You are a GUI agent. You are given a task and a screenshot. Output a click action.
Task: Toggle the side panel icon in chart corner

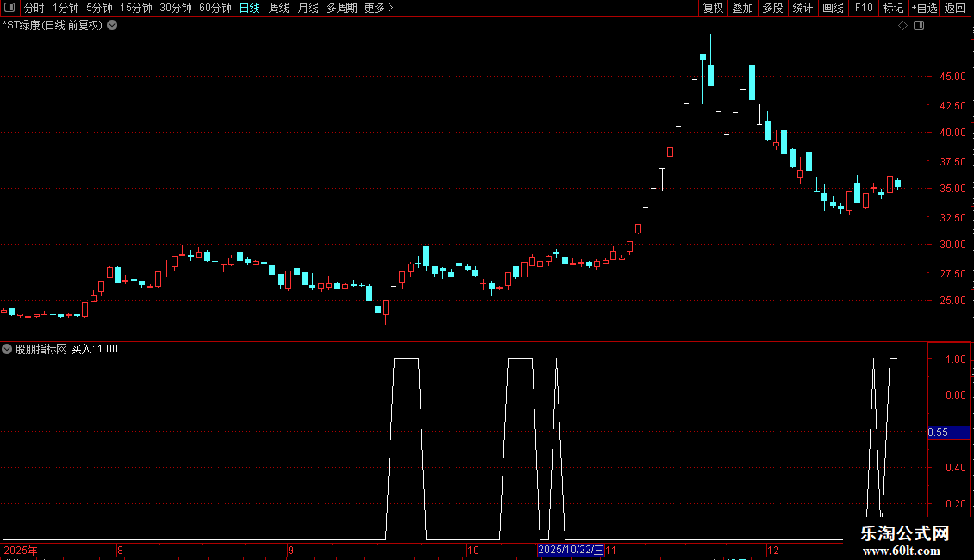pyautogui.click(x=919, y=26)
